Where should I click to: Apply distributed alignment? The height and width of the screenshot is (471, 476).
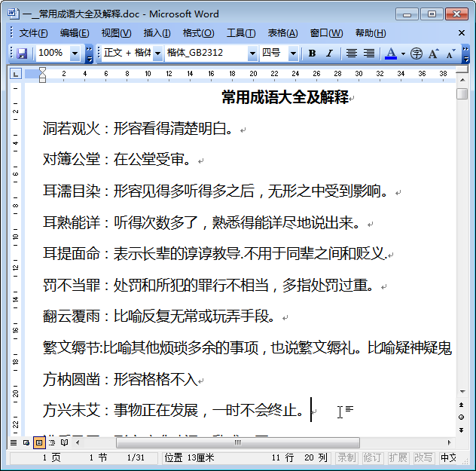369,54
